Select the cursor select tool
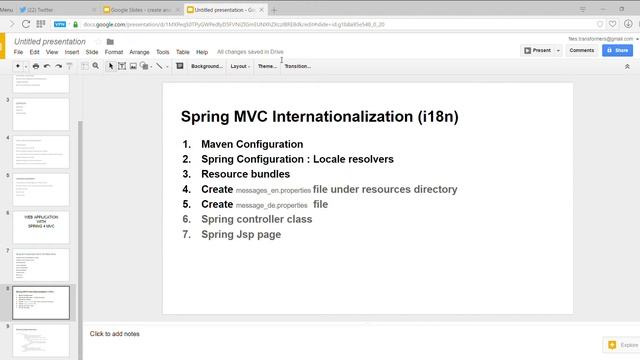Image resolution: width=640 pixels, height=360 pixels. pyautogui.click(x=111, y=66)
